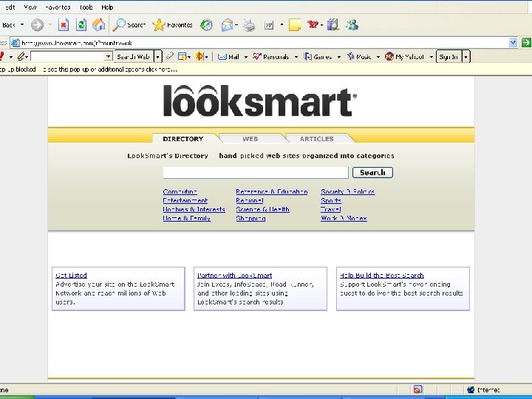The image size is (532, 399).
Task: Click the pop-up blocked information bar
Action: coord(266,69)
